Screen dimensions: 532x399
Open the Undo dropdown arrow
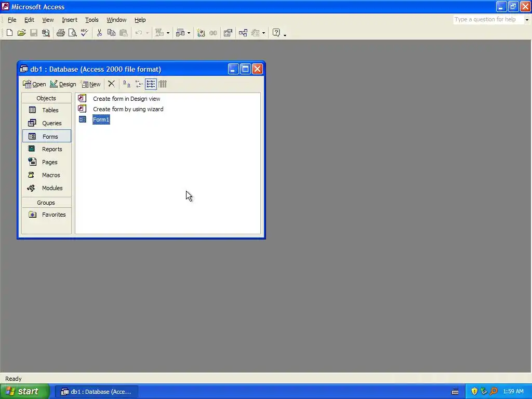coord(147,33)
